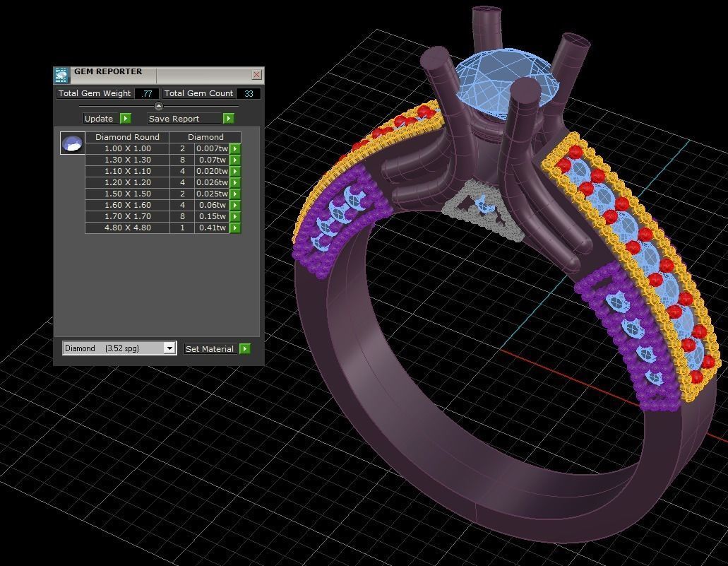Click the 0.025tw weight cell
The width and height of the screenshot is (728, 566).
pos(212,194)
